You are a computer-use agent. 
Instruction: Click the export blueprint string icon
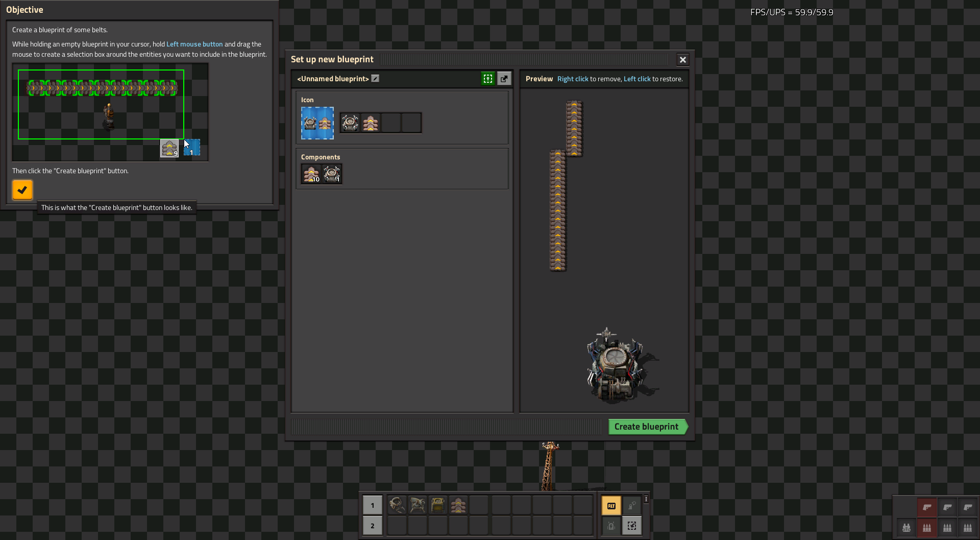coord(504,79)
